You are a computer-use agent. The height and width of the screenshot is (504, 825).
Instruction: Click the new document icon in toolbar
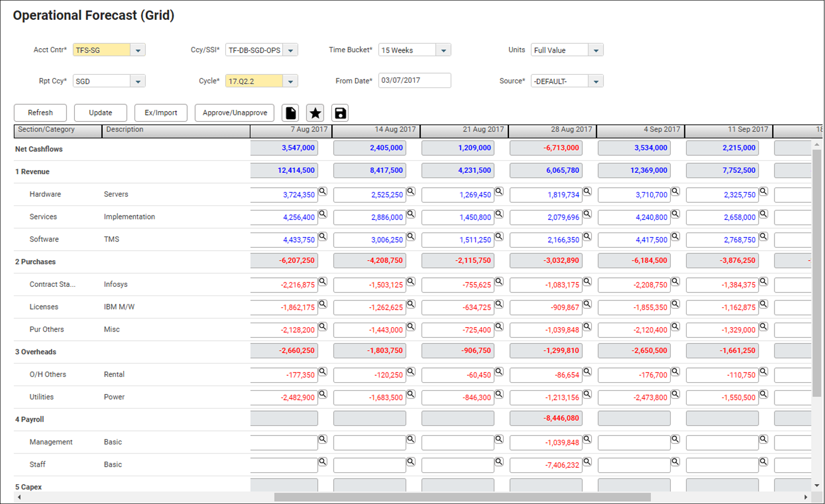(x=291, y=113)
